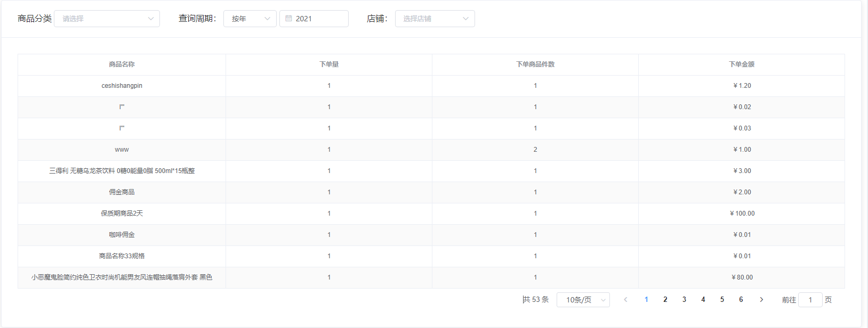The height and width of the screenshot is (328, 868).
Task: Select pagination page 1
Action: (646, 300)
